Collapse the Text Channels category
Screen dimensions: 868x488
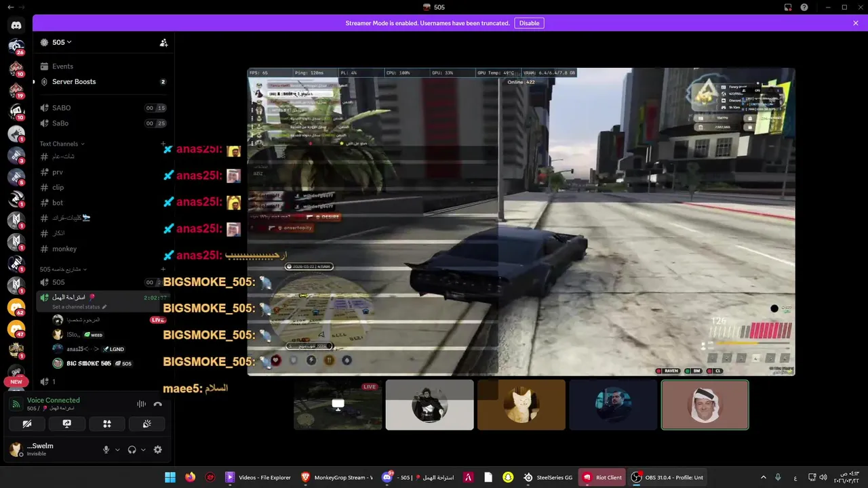click(x=62, y=144)
